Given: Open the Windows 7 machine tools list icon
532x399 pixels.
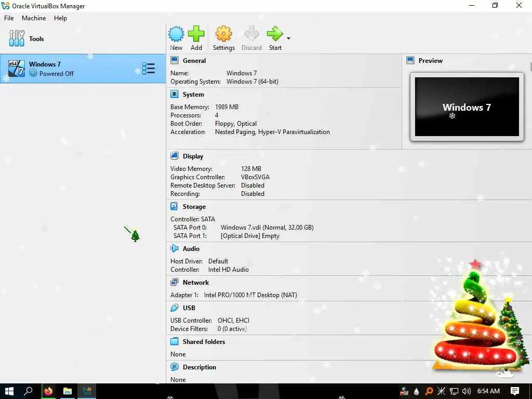Looking at the screenshot, I should pos(149,69).
